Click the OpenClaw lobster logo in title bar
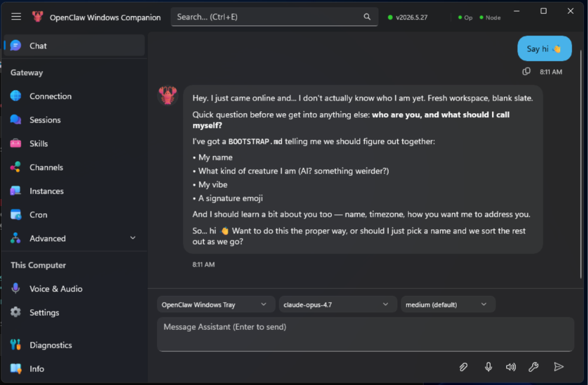 [x=37, y=17]
